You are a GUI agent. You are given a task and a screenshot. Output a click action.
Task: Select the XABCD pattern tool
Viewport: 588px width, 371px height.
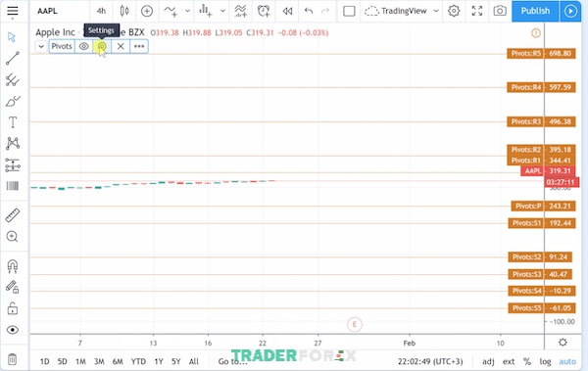click(x=13, y=144)
